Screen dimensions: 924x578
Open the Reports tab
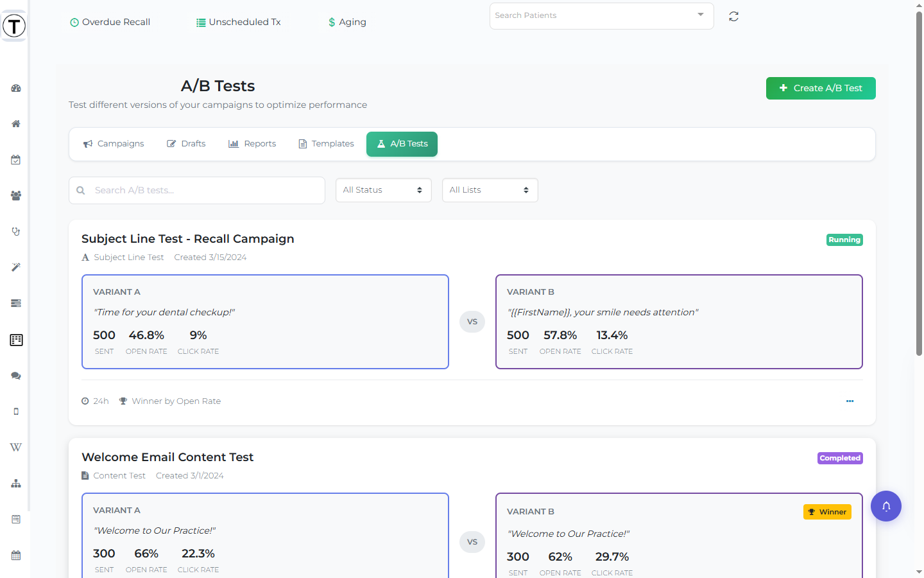click(x=252, y=144)
